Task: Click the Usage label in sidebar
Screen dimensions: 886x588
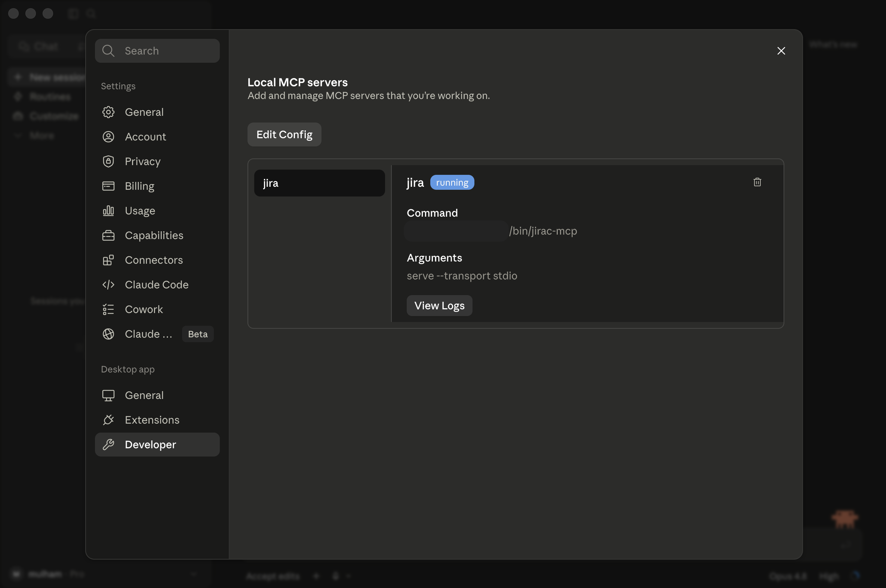Action: point(140,211)
